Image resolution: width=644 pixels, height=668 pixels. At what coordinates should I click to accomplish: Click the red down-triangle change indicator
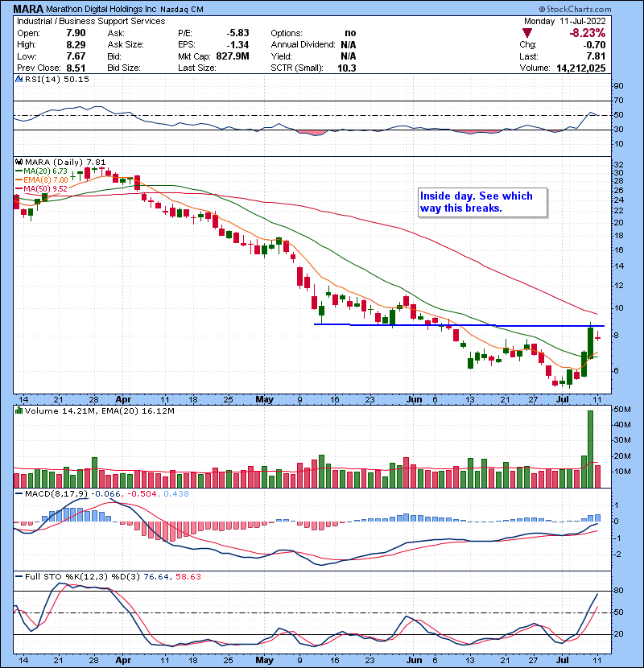pos(526,33)
